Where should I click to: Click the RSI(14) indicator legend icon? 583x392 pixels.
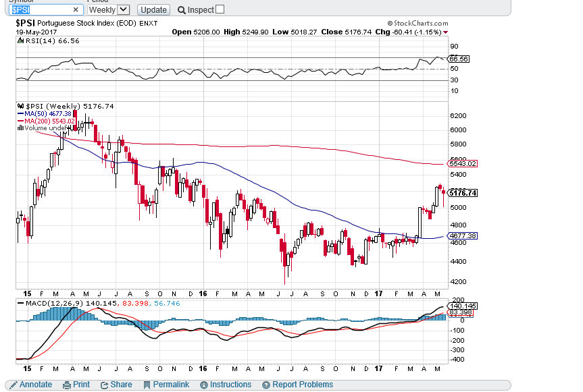(21, 40)
